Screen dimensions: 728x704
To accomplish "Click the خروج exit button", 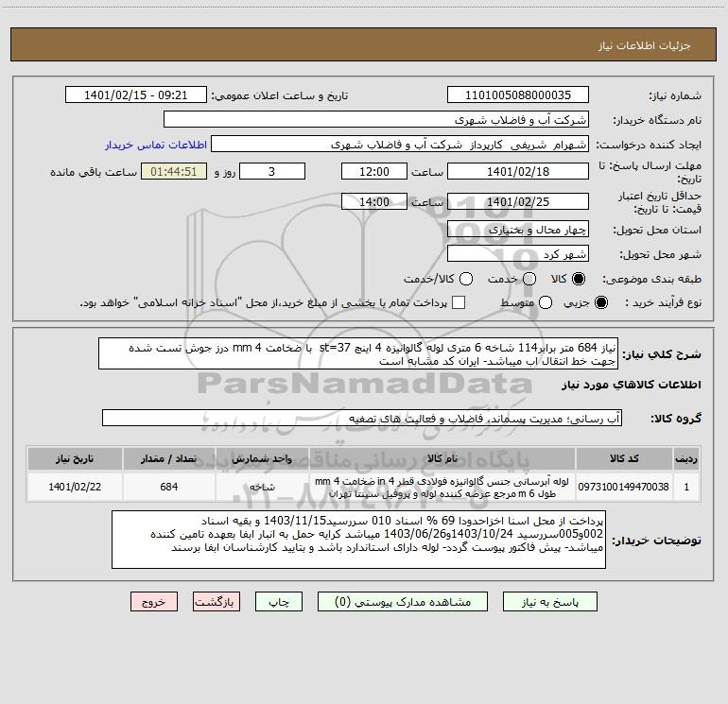I will tap(154, 602).
